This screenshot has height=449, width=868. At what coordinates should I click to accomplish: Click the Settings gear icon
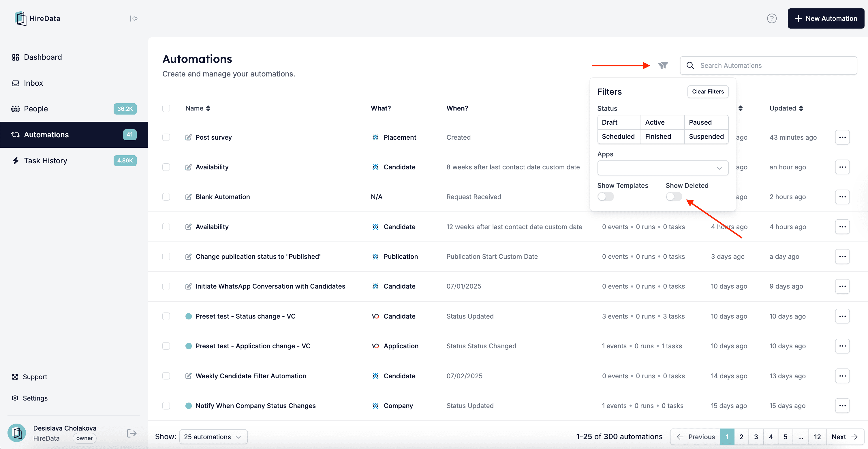coord(15,398)
